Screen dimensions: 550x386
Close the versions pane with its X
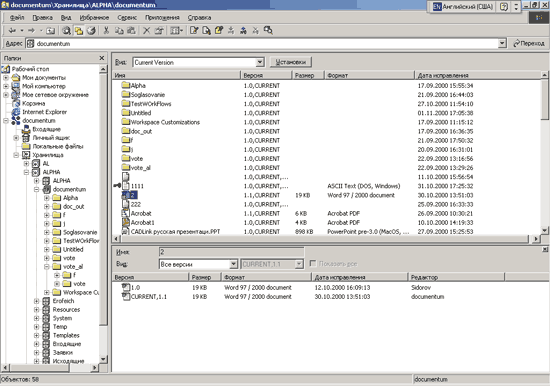coord(545,249)
